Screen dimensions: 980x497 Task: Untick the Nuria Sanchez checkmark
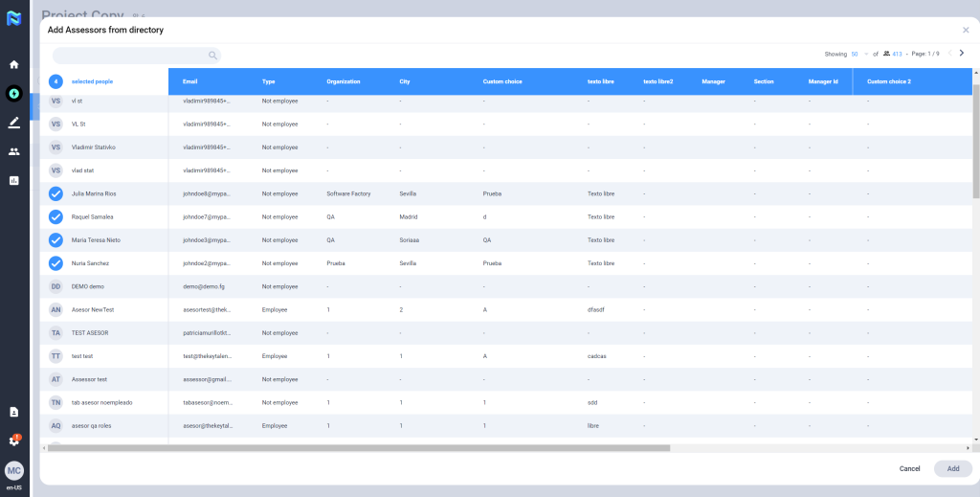pyautogui.click(x=56, y=262)
